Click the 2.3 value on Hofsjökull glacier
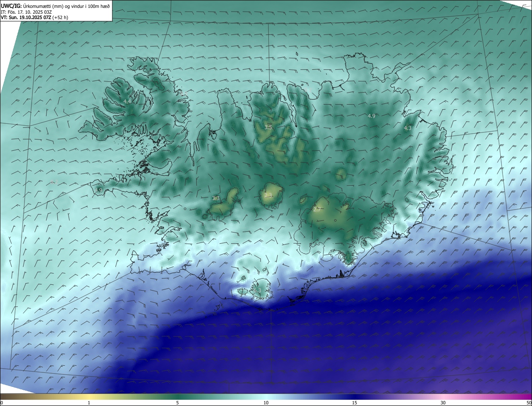This screenshot has height=406, width=532. pos(268,195)
